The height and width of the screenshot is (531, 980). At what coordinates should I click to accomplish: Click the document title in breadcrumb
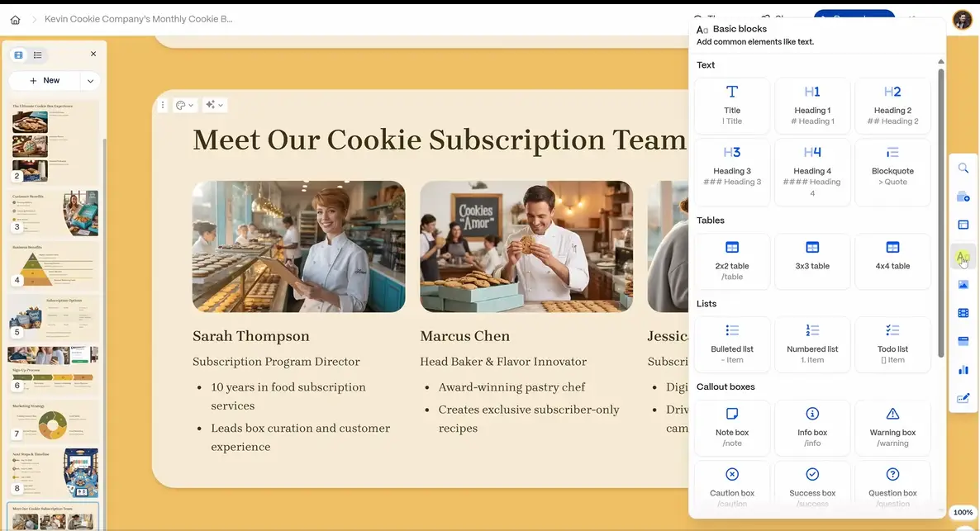click(x=138, y=19)
